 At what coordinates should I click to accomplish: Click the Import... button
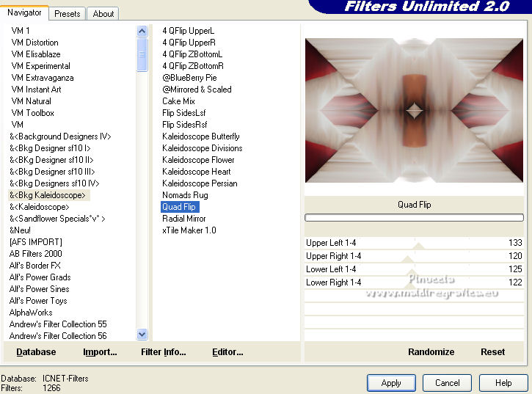(x=100, y=352)
